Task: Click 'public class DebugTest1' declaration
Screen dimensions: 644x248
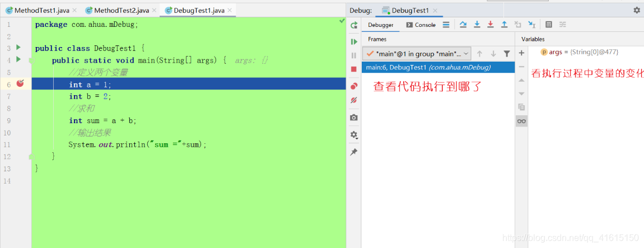Action: tap(90, 49)
